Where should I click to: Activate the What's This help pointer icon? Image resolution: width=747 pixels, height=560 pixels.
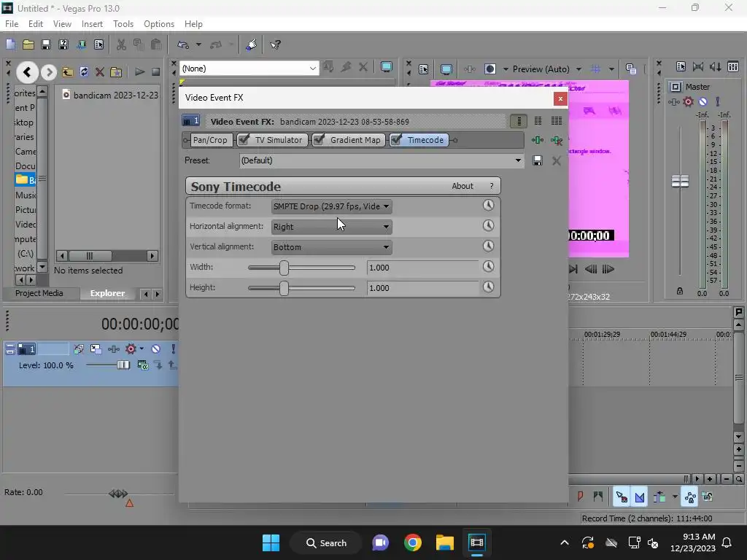click(x=275, y=44)
